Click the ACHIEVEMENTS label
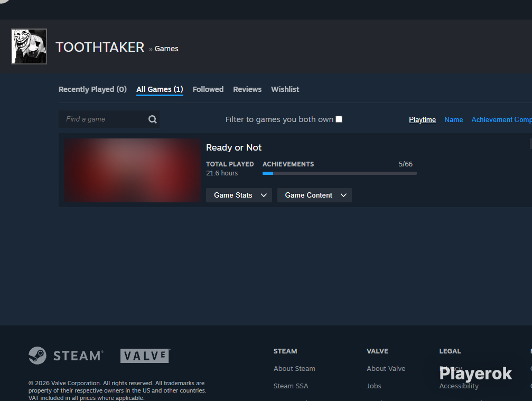The height and width of the screenshot is (401, 532). 288,164
